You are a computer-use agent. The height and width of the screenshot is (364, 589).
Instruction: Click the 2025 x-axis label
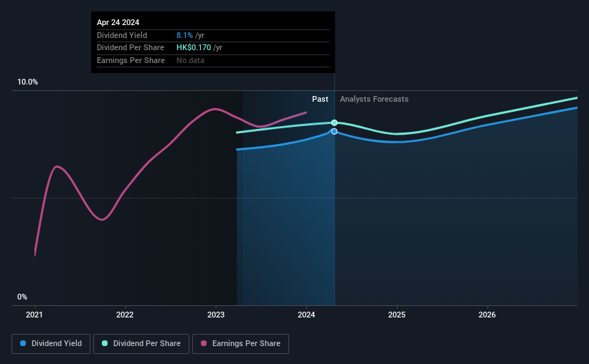coord(397,315)
